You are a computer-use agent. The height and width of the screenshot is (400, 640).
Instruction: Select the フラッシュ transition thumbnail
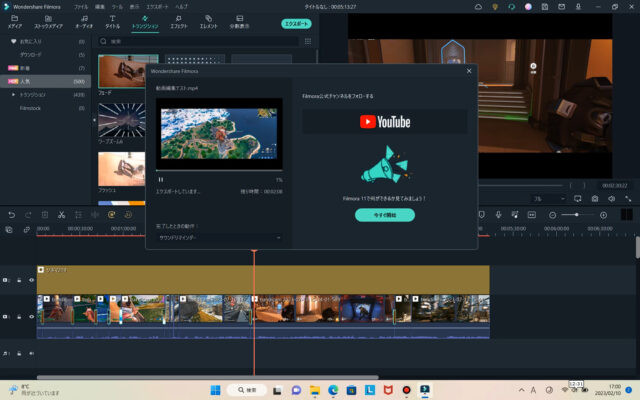pos(122,169)
